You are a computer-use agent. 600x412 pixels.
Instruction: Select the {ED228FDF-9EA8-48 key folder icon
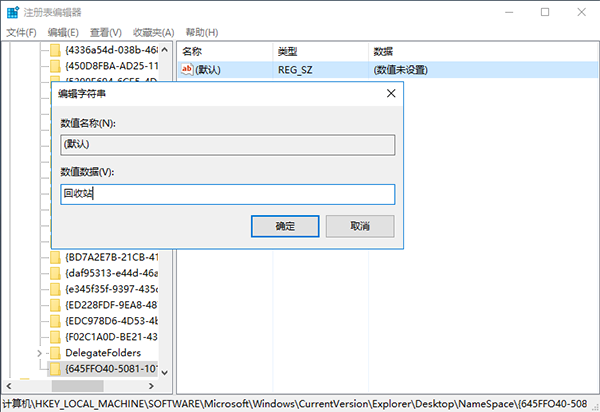[x=55, y=305]
